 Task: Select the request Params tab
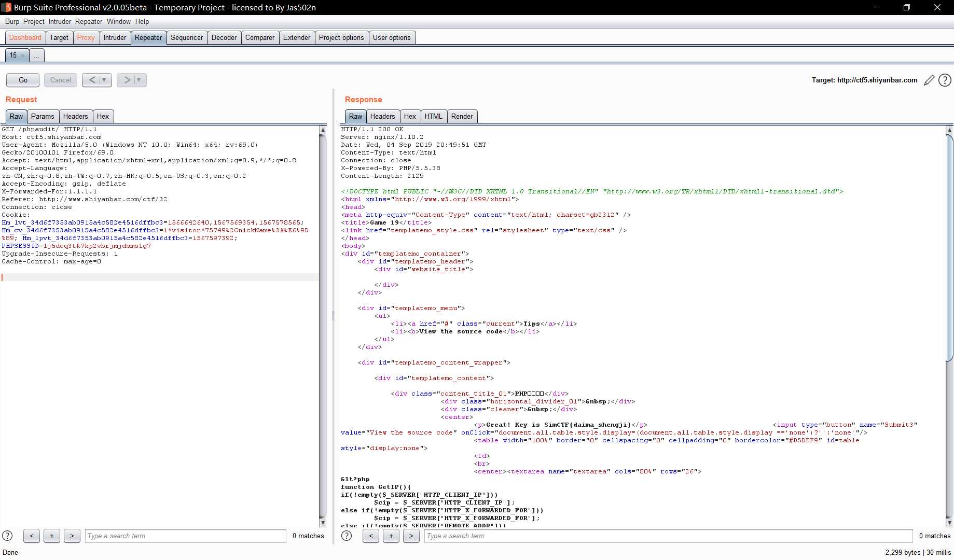43,116
